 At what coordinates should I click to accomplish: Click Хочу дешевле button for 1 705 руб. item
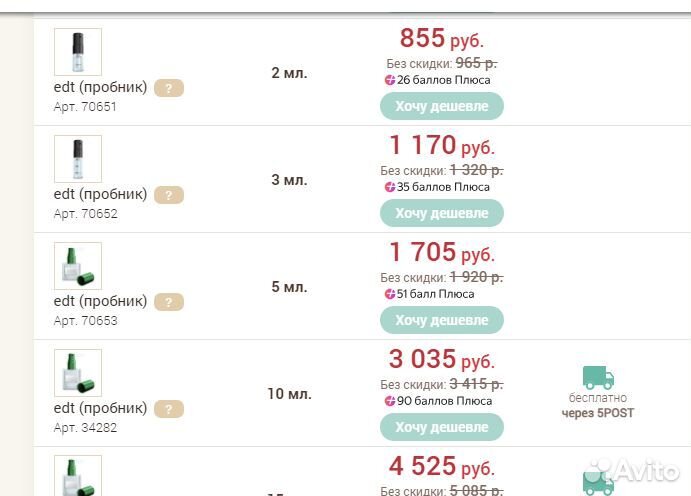[442, 320]
